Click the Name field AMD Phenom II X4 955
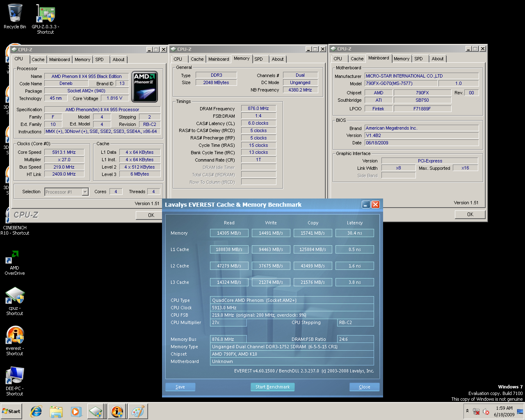 tap(87, 76)
